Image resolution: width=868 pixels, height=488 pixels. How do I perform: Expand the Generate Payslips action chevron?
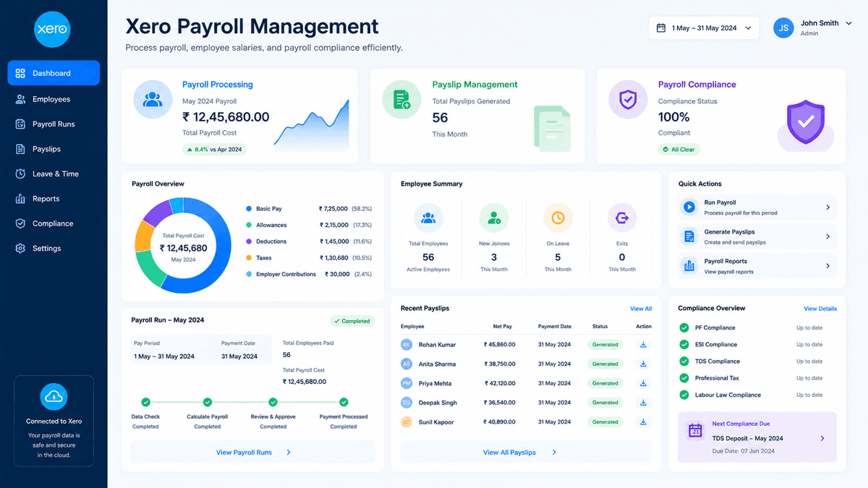[827, 236]
